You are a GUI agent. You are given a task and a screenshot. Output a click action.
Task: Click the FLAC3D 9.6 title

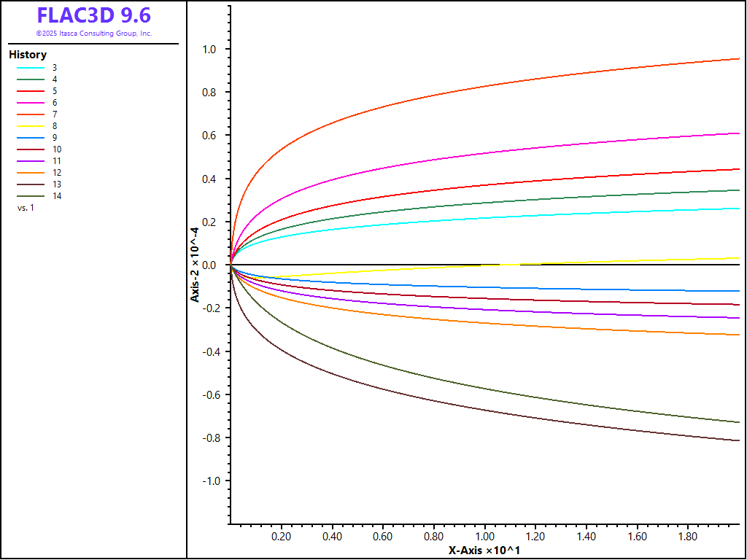click(94, 16)
